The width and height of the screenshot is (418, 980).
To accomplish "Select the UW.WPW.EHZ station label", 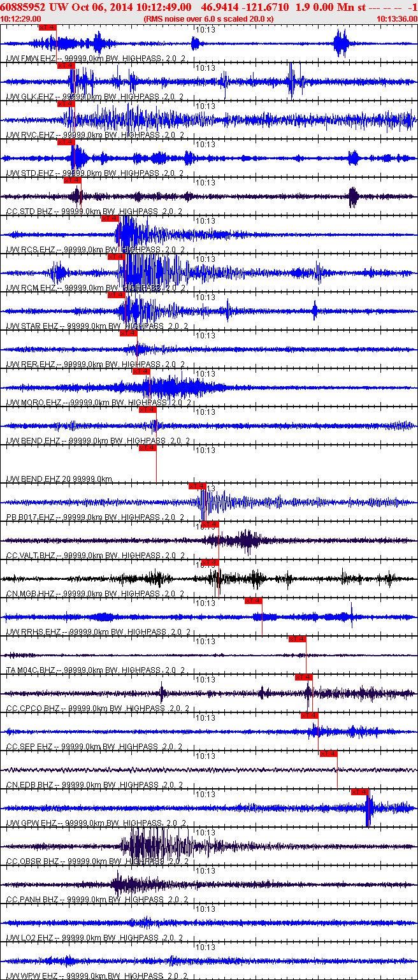I will 97,976.
